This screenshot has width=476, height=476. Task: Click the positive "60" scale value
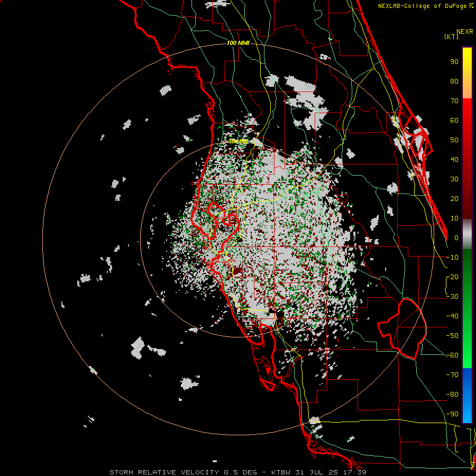pos(454,121)
